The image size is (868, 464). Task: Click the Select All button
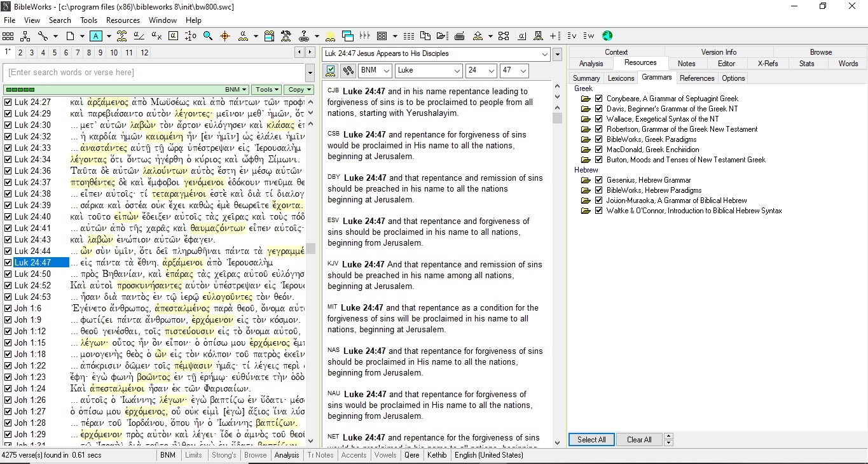[x=591, y=440]
